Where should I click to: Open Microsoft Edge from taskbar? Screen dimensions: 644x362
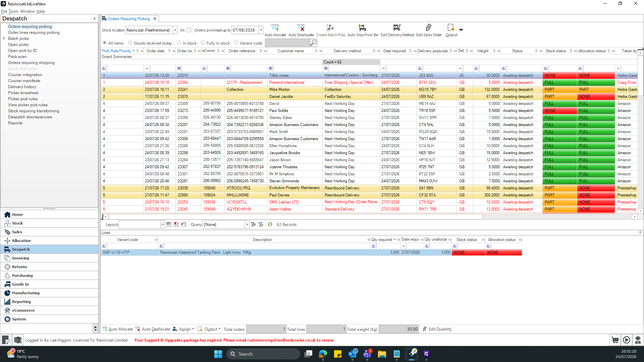[323, 354]
